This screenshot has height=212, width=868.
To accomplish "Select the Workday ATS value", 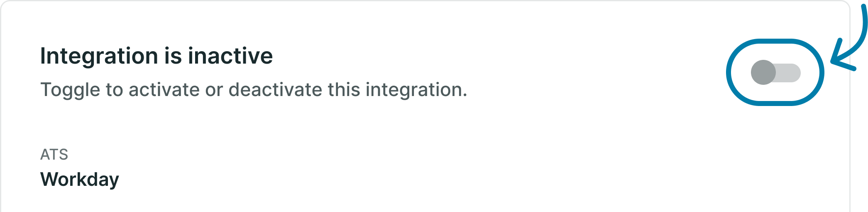I will 80,180.
